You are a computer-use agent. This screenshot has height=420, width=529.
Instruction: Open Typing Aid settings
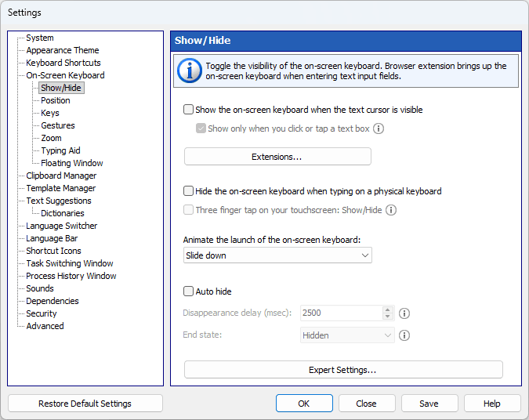coord(60,150)
